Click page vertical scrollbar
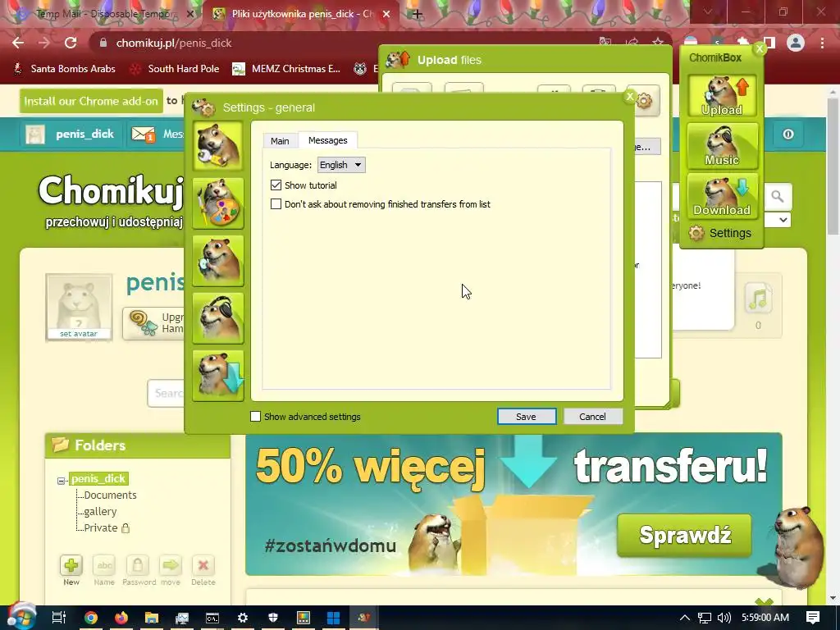 (833, 166)
